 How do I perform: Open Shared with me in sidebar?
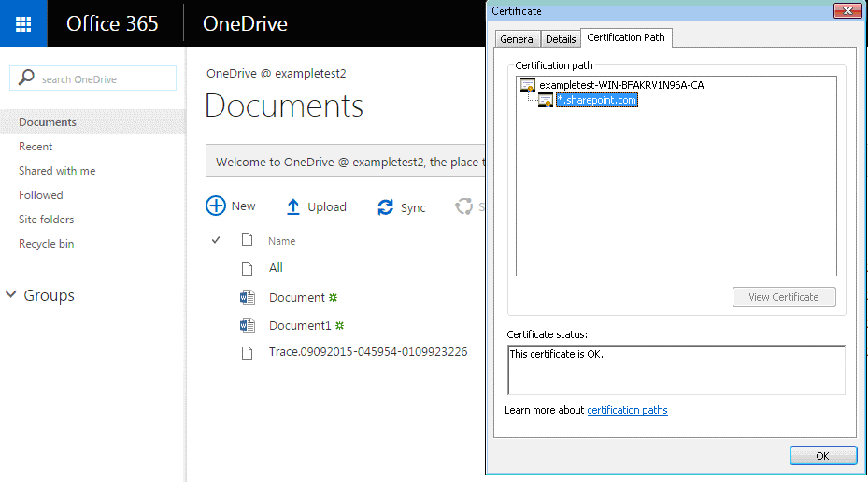57,170
